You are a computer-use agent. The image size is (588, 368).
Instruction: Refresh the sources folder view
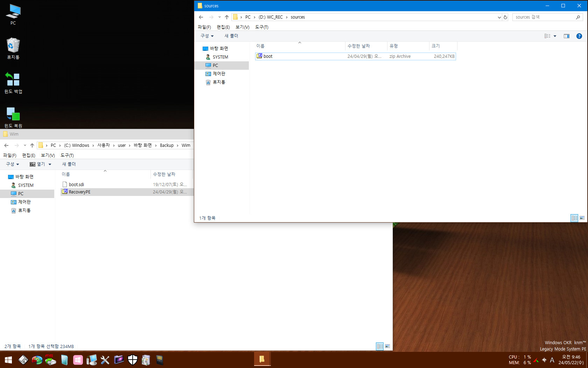505,17
